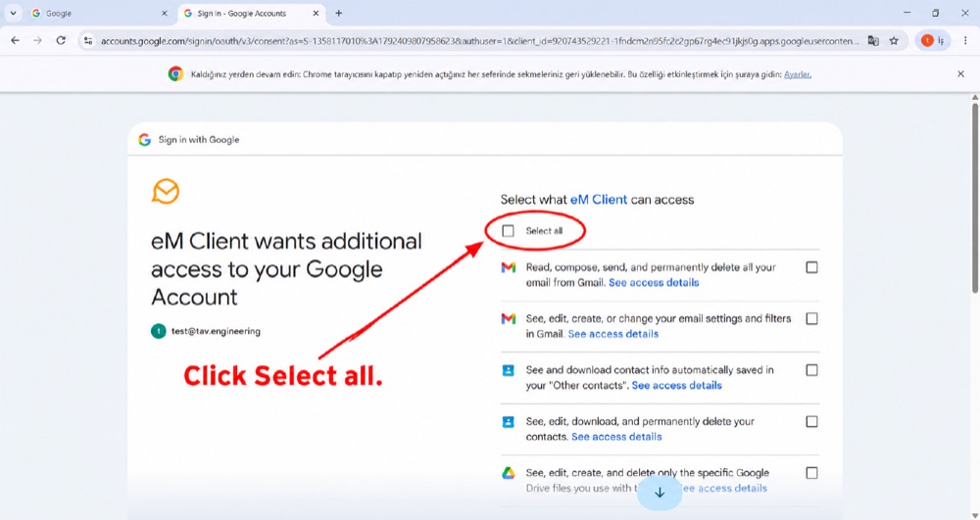Restore down the Chrome window
980x520 pixels.
coord(936,13)
